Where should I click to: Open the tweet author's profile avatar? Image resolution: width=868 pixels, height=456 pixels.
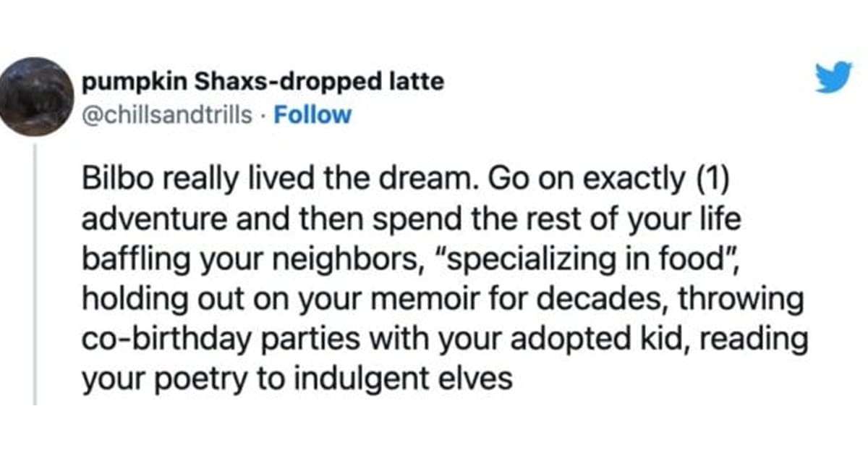point(36,97)
